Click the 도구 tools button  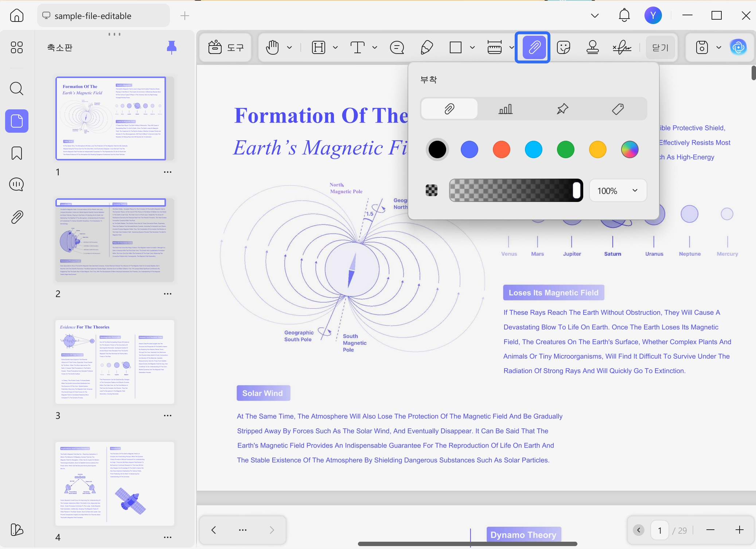coord(225,47)
